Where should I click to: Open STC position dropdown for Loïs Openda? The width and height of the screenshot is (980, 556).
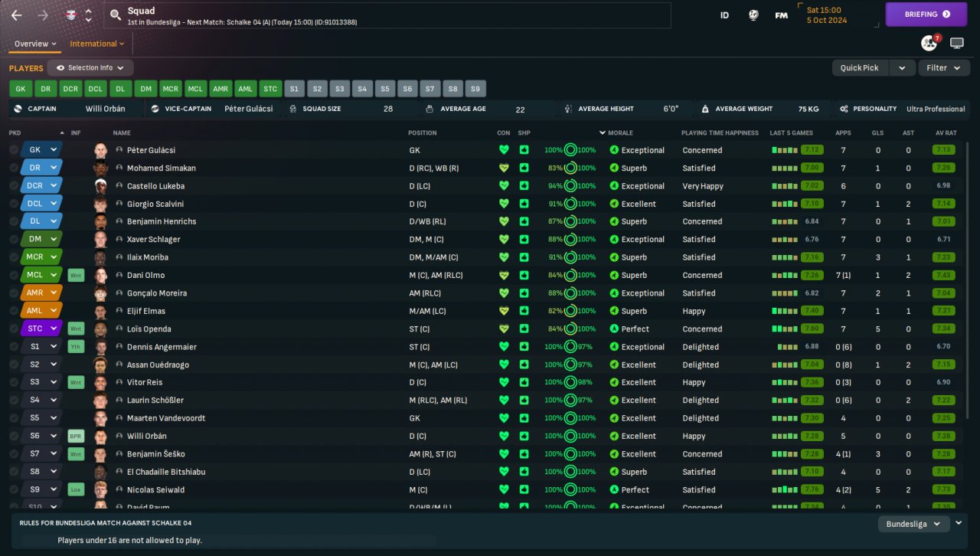click(x=41, y=329)
